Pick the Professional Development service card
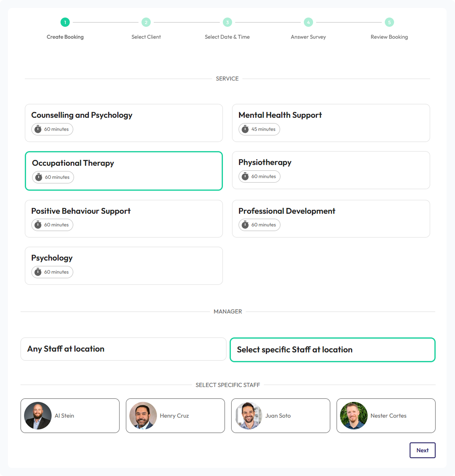The width and height of the screenshot is (455, 476). pyautogui.click(x=331, y=218)
